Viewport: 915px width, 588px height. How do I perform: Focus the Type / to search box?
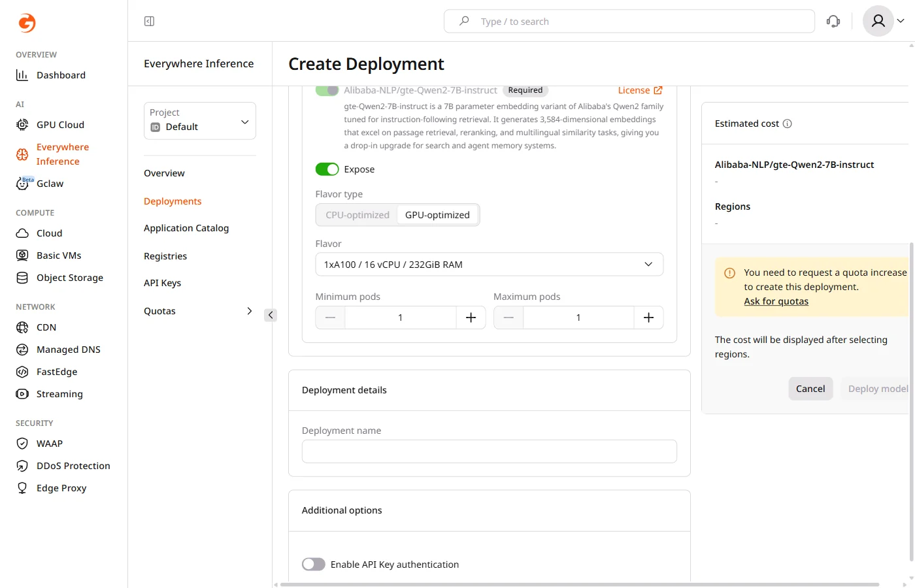point(629,21)
